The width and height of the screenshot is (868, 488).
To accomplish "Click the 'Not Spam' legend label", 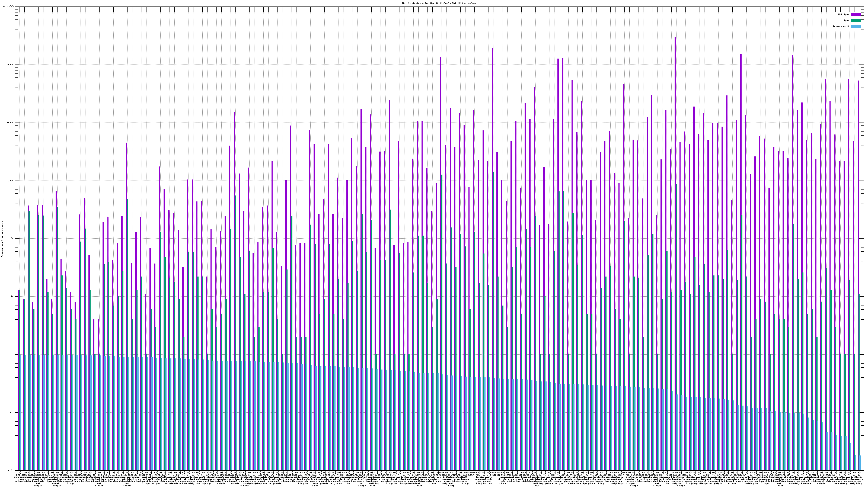I will [844, 14].
